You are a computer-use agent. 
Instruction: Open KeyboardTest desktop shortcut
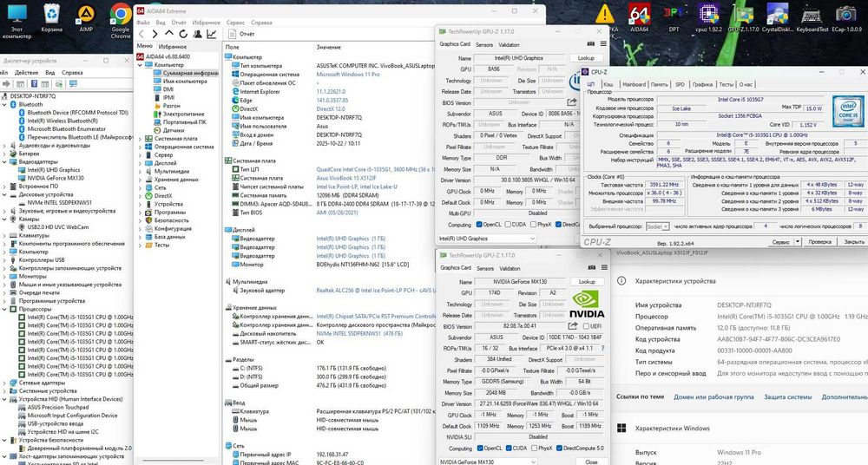click(812, 18)
